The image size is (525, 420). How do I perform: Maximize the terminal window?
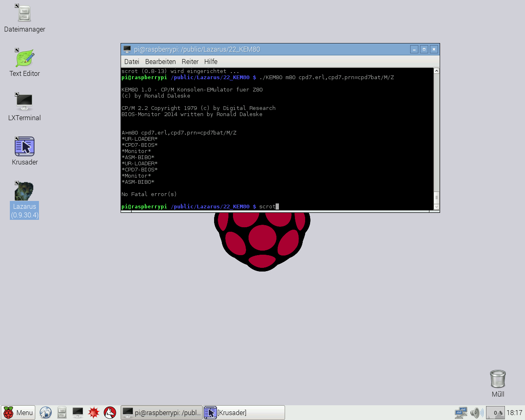pyautogui.click(x=424, y=49)
